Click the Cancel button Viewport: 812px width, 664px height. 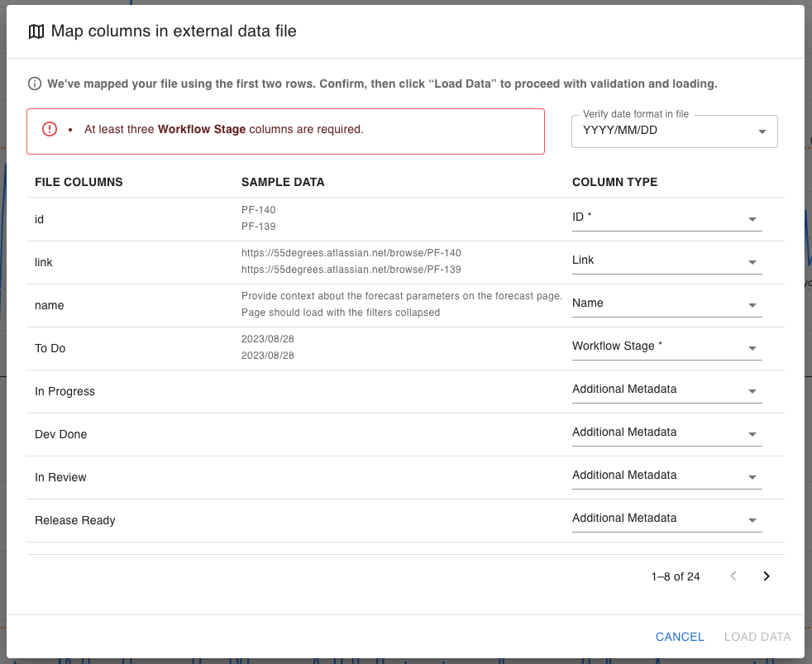tap(680, 637)
